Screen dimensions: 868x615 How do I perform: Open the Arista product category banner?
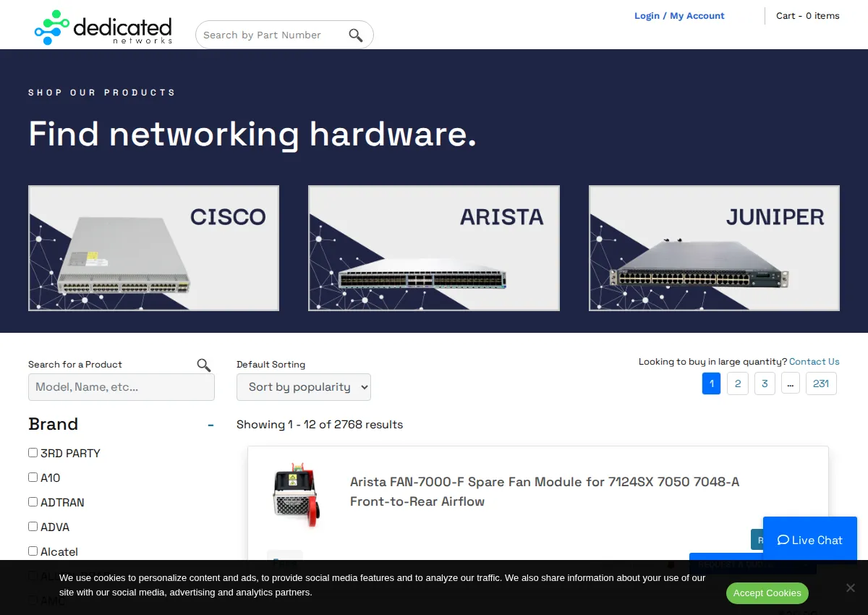click(434, 248)
